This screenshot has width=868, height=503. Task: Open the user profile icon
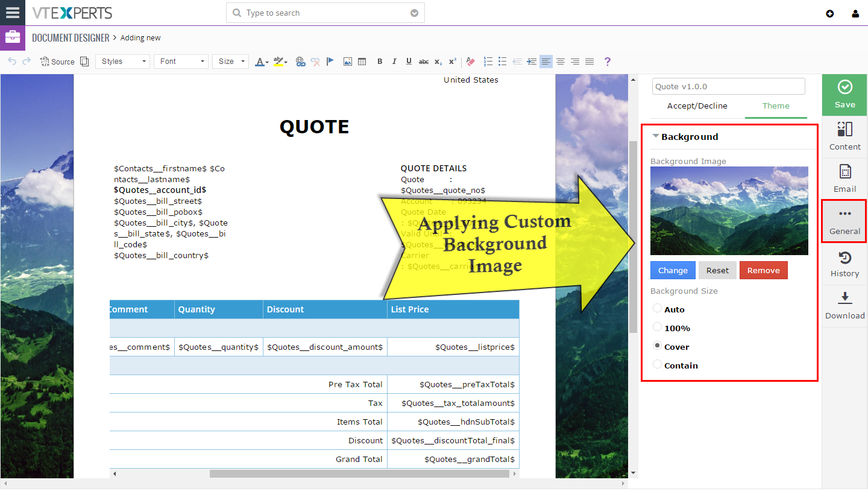point(855,13)
